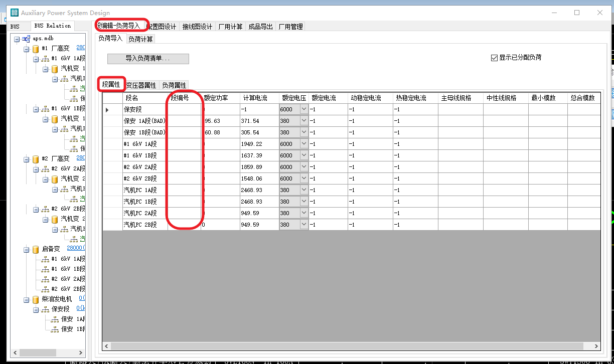The width and height of the screenshot is (614, 364).
Task: Click #1 6kV 1B段 icon under 启备变
Action: (x=45, y=269)
